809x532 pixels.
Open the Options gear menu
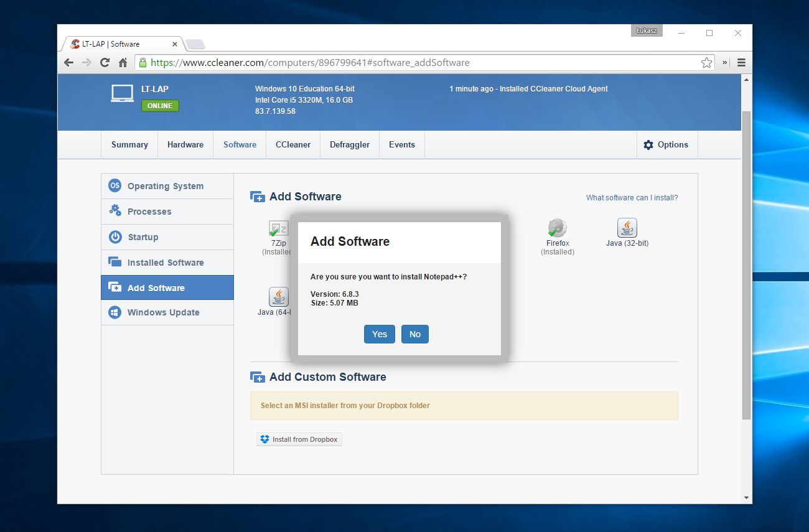(x=666, y=144)
